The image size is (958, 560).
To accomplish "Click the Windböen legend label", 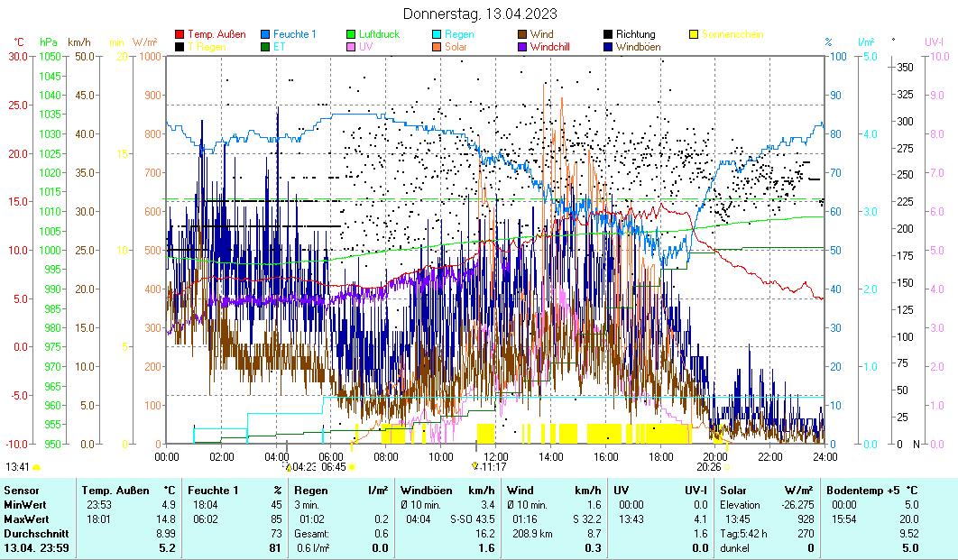I will [640, 47].
